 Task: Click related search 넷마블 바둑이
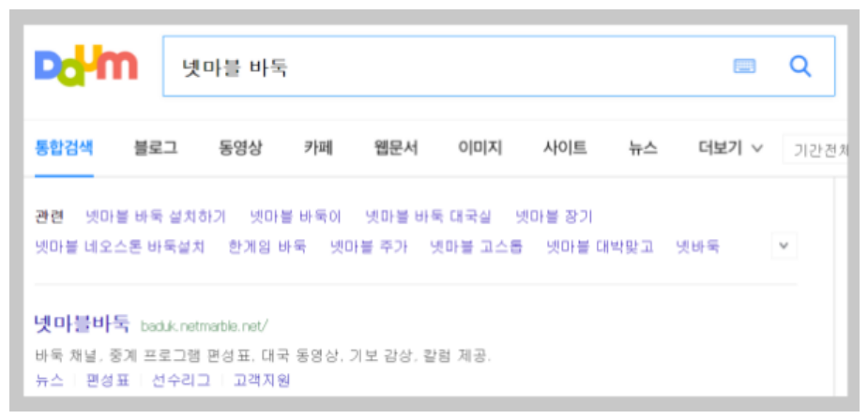[x=296, y=217]
